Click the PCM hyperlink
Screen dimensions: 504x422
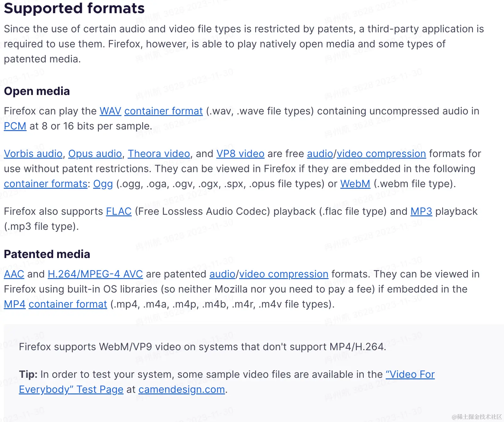15,126
